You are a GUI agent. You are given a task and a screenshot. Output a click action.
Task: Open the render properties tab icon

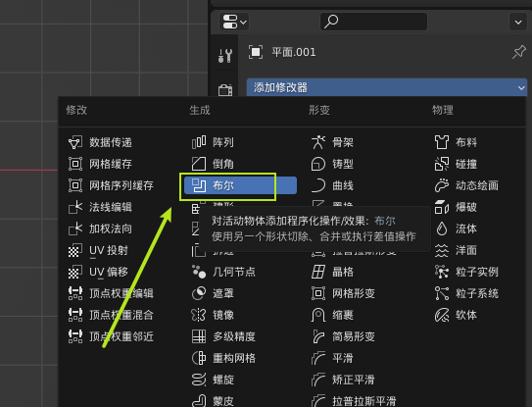225,90
